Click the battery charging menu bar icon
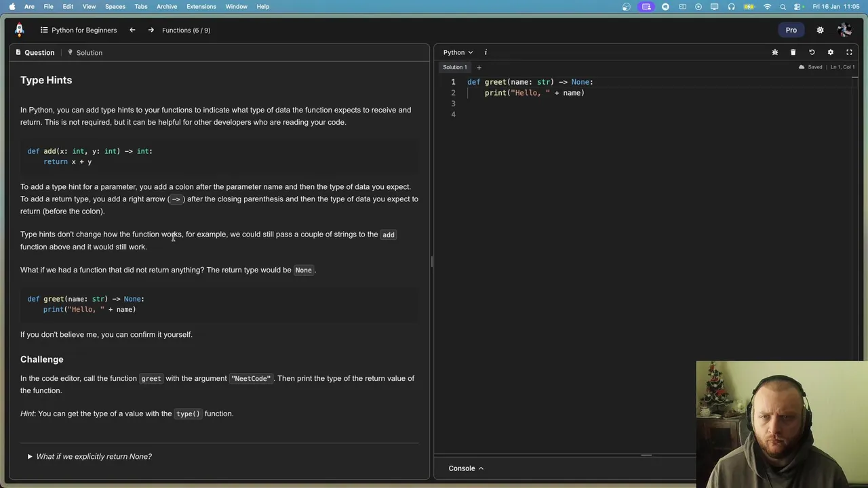The image size is (868, 488). (749, 6)
